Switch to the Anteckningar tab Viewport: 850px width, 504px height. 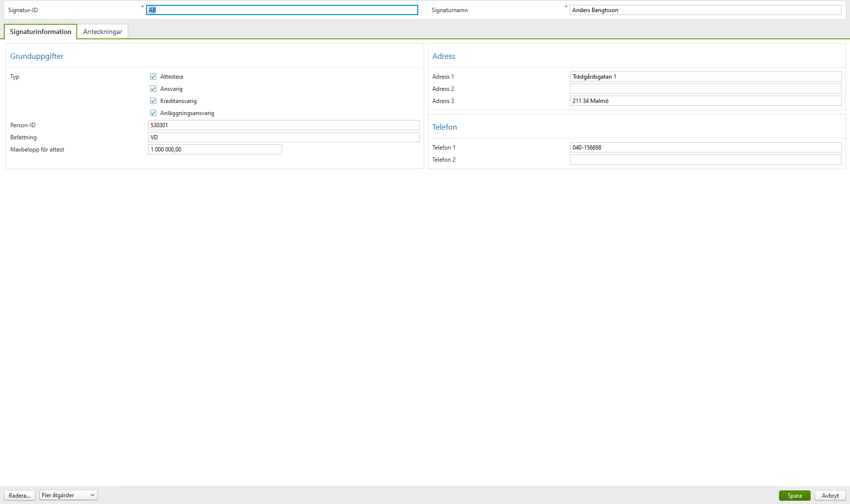[x=102, y=31]
